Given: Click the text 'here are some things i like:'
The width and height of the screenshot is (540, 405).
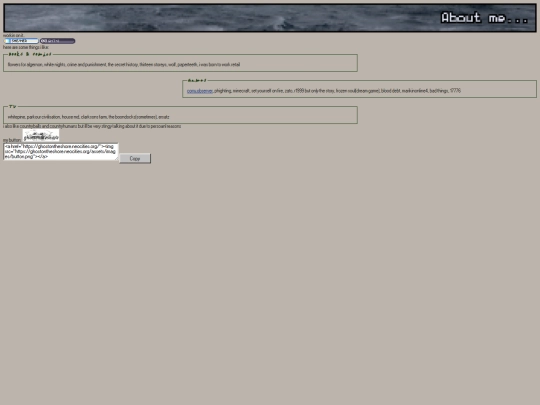Looking at the screenshot, I should coord(26,47).
